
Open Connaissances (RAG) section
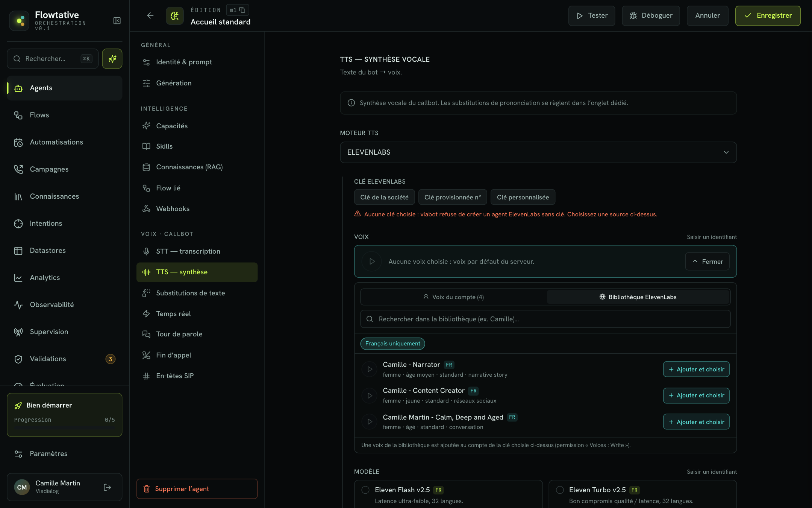tap(197, 167)
